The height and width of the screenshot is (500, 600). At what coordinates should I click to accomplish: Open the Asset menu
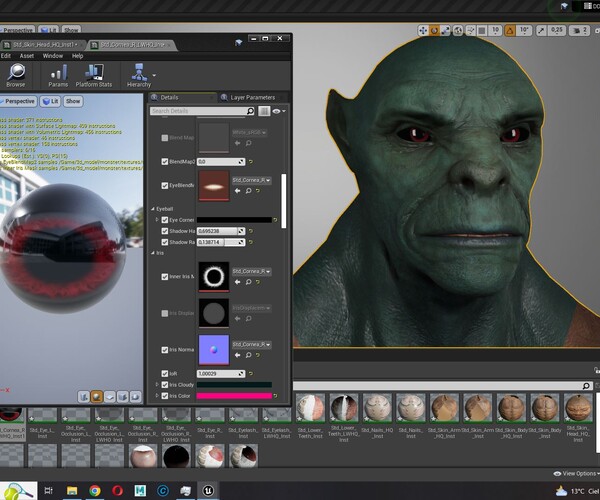27,56
